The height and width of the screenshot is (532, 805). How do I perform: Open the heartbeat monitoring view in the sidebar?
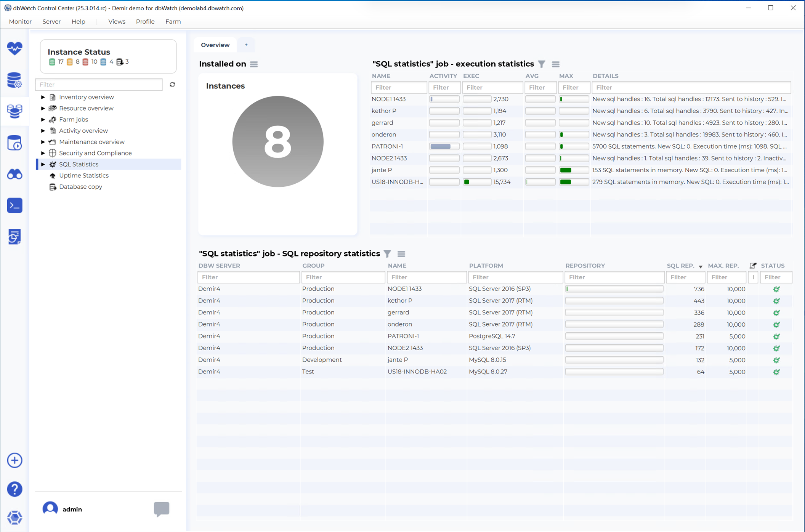[x=14, y=48]
